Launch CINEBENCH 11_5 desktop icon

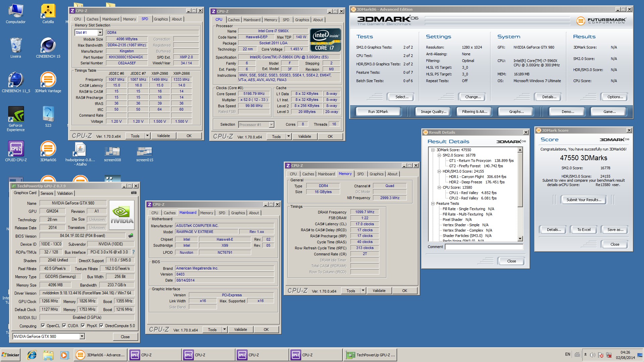point(15,82)
